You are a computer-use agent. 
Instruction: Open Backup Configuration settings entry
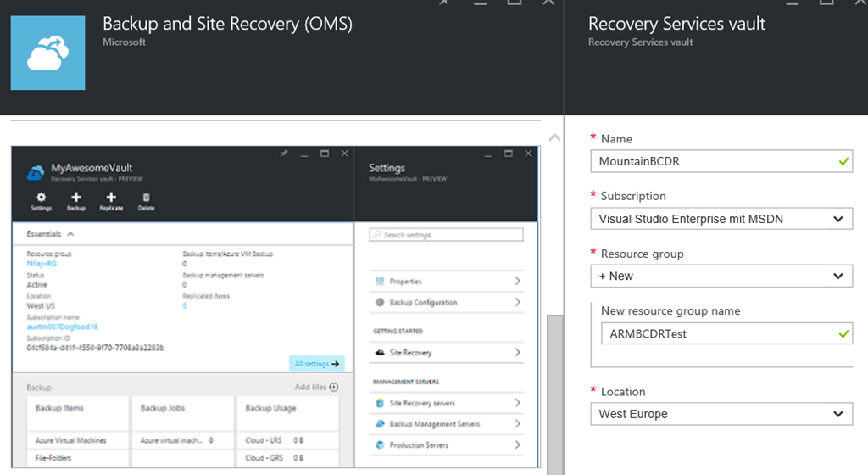tap(446, 302)
